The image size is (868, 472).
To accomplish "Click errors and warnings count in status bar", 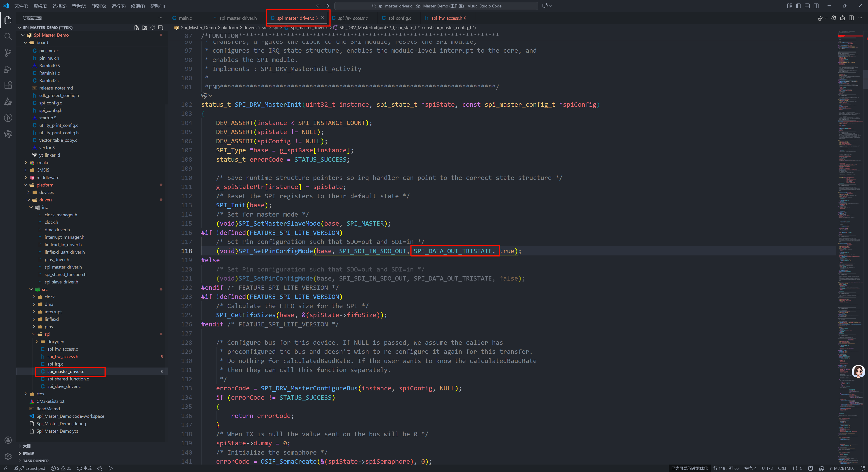I will pyautogui.click(x=61, y=468).
